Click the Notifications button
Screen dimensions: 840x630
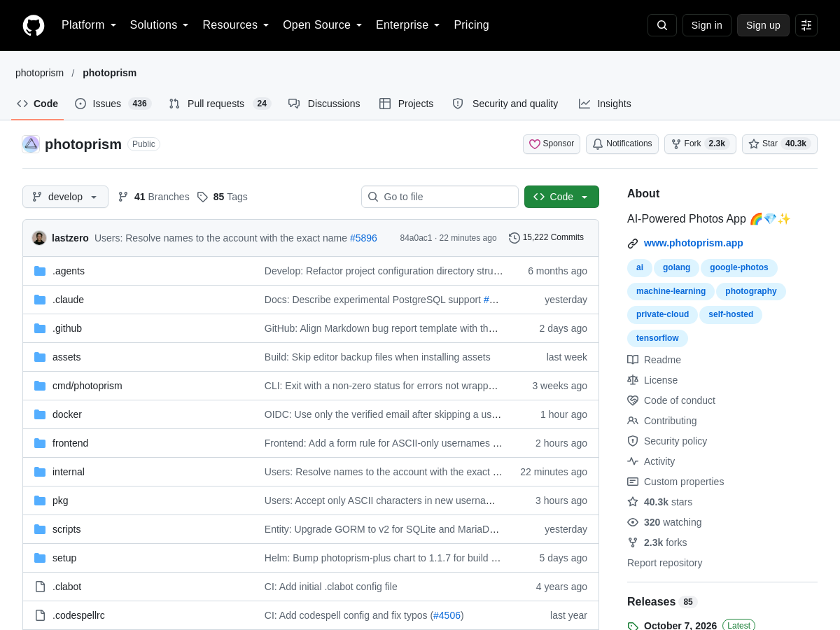click(622, 144)
